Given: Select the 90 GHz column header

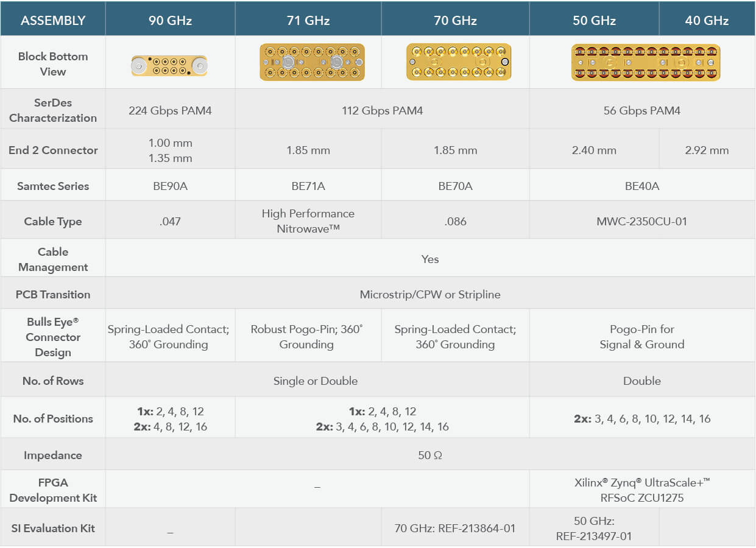Looking at the screenshot, I should pyautogui.click(x=170, y=21).
